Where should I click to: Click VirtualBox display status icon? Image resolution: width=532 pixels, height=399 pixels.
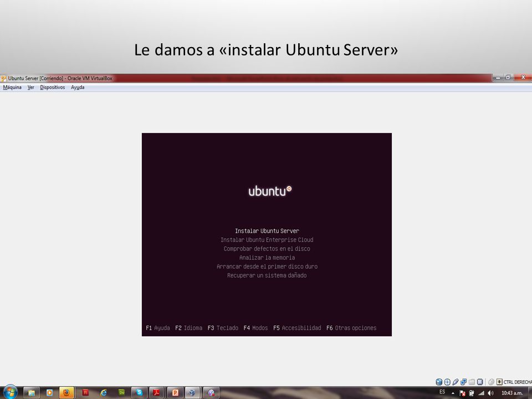[480, 382]
